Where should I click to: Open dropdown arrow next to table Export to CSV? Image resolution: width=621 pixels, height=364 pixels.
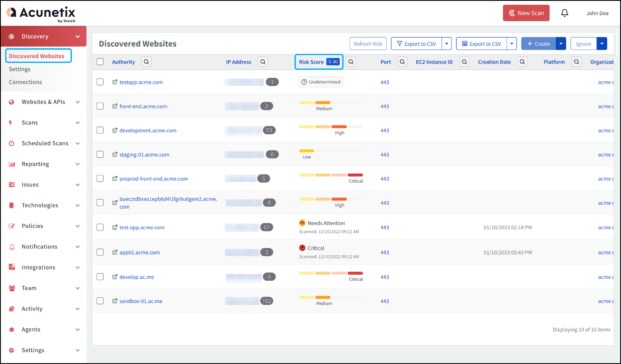512,43
